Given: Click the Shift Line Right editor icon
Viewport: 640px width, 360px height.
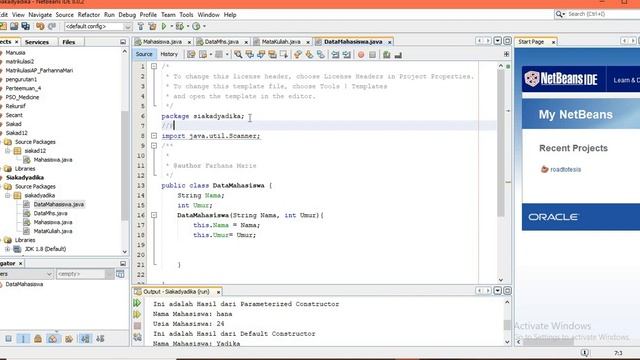Looking at the screenshot, I should point(347,54).
